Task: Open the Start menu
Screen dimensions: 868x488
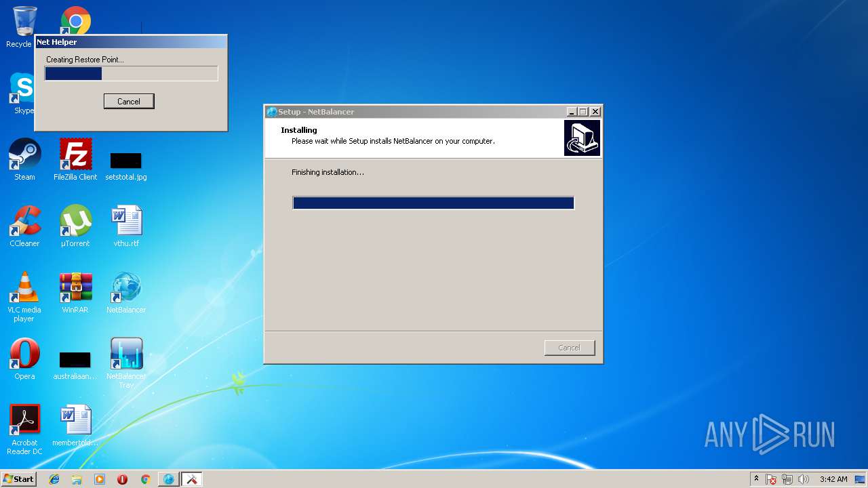Action: coord(18,479)
